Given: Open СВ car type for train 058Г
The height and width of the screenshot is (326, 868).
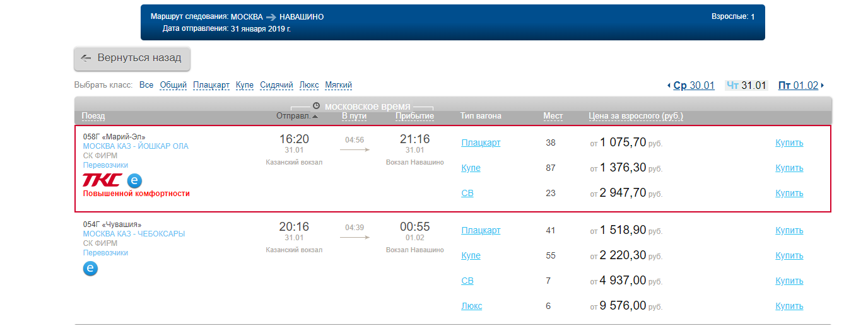Looking at the screenshot, I should pos(467,193).
